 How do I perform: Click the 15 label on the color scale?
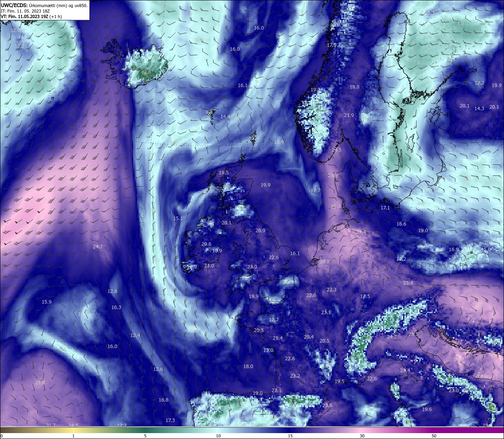[x=290, y=436]
